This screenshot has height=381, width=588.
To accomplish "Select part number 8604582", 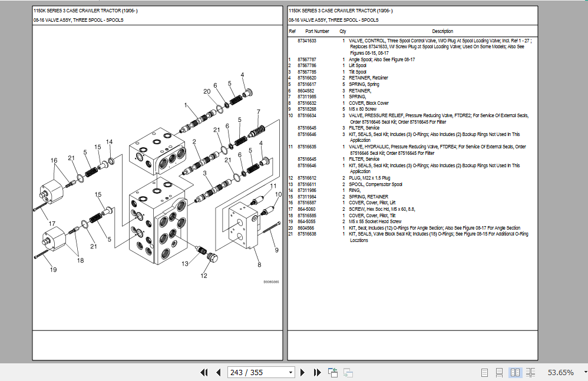I will 306,91.
